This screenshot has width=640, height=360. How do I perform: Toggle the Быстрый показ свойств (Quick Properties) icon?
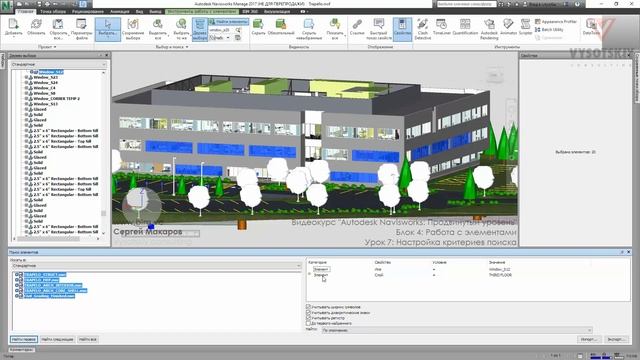(378, 29)
